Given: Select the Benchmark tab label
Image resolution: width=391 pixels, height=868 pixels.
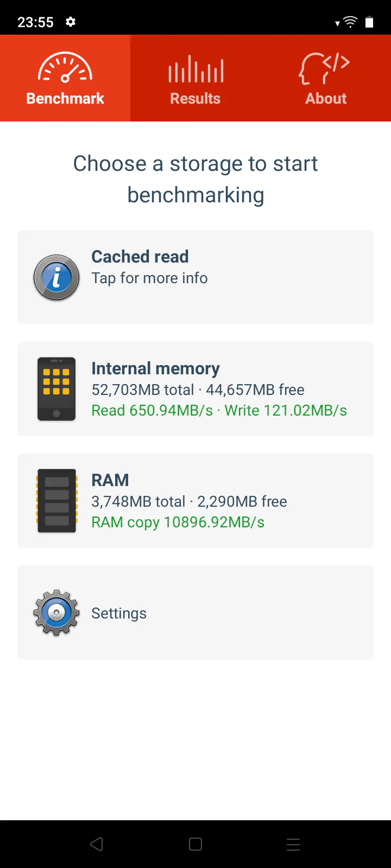Looking at the screenshot, I should [x=65, y=98].
